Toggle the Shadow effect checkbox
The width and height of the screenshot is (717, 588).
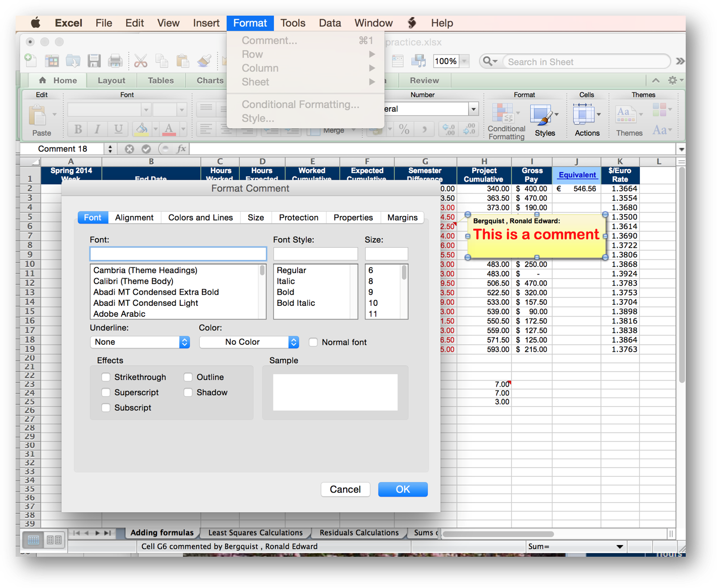point(188,392)
